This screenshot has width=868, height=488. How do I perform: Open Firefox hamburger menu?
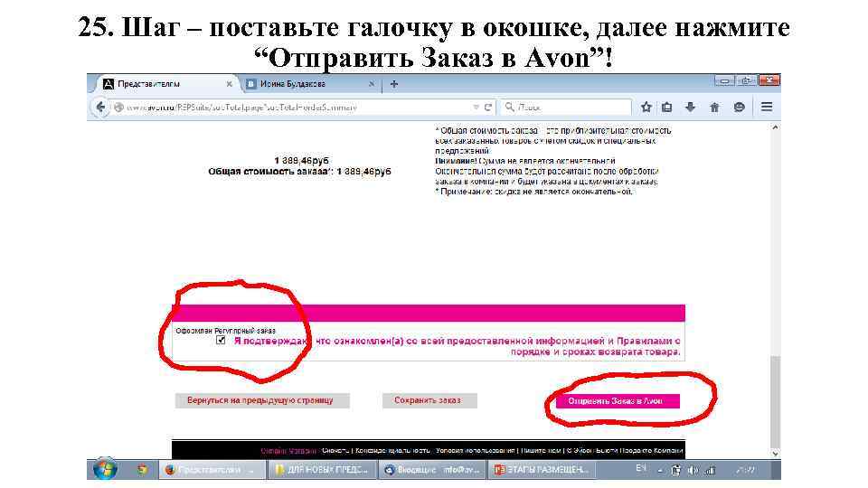pyautogui.click(x=767, y=107)
